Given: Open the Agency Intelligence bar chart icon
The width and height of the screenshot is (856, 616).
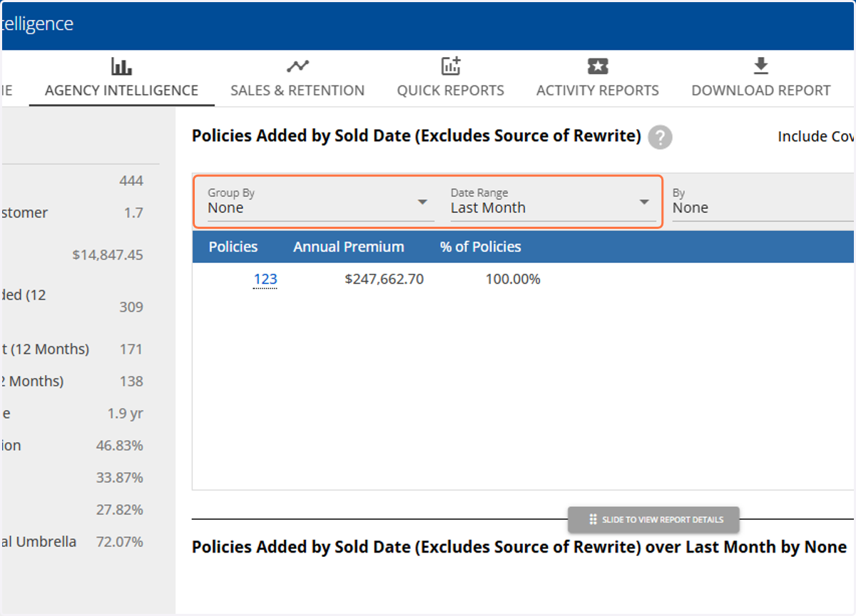Looking at the screenshot, I should tap(121, 67).
